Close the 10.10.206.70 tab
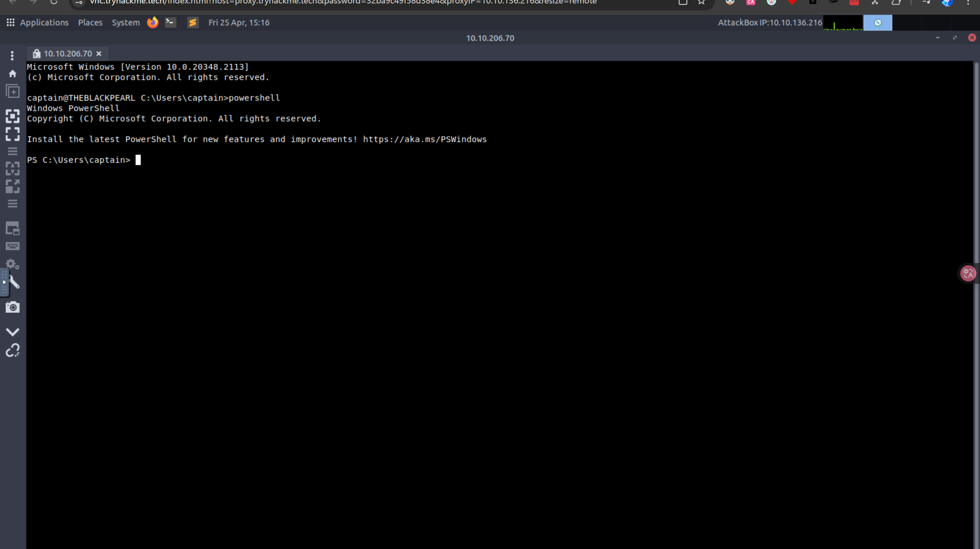 pyautogui.click(x=99, y=54)
